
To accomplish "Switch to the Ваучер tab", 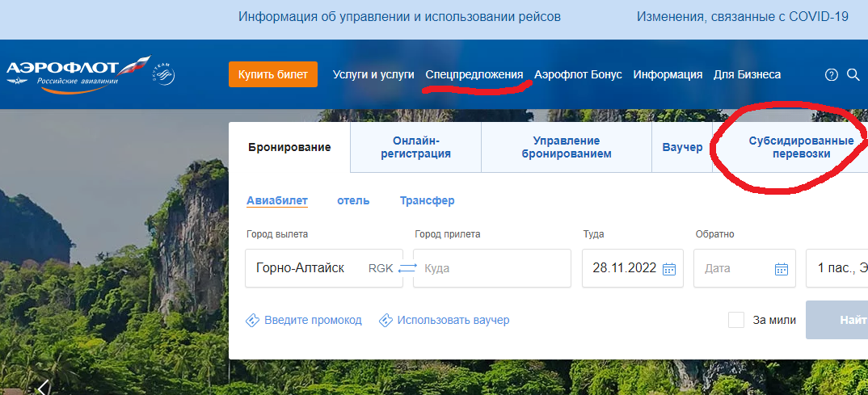I will click(x=682, y=147).
